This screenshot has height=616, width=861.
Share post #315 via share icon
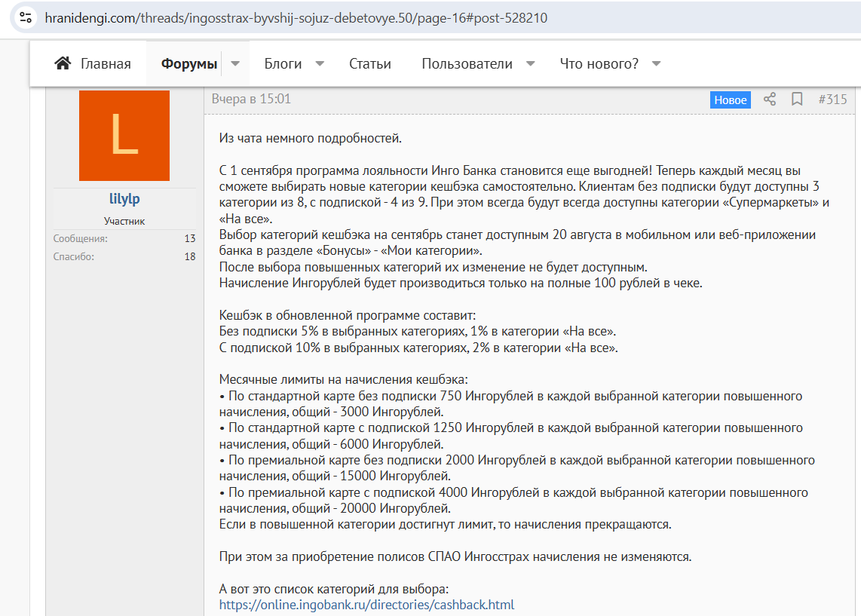click(770, 100)
